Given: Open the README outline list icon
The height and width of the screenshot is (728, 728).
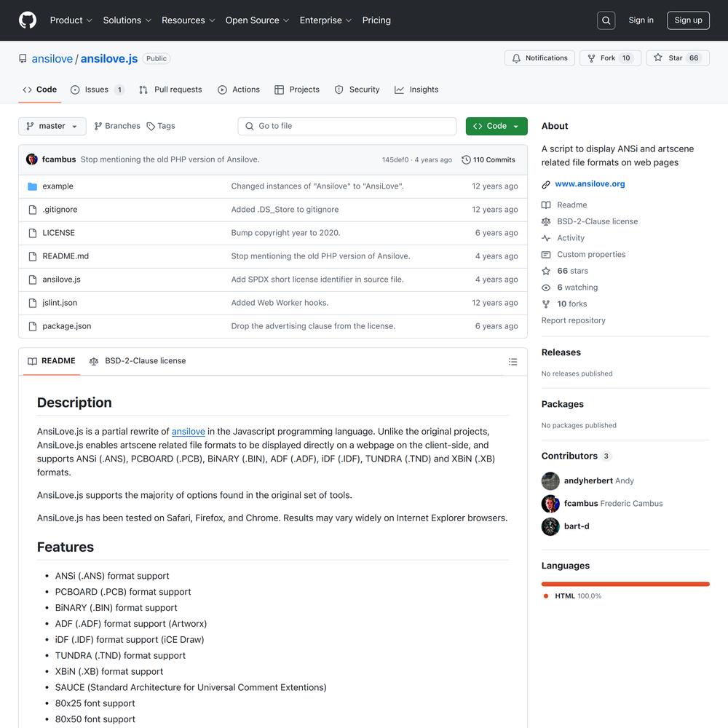Looking at the screenshot, I should pos(513,362).
